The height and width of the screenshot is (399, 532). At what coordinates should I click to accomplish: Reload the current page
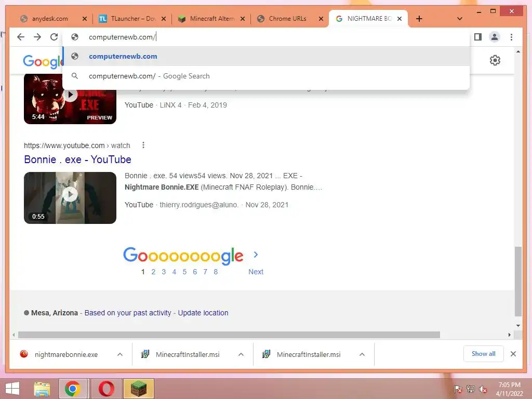pos(54,37)
